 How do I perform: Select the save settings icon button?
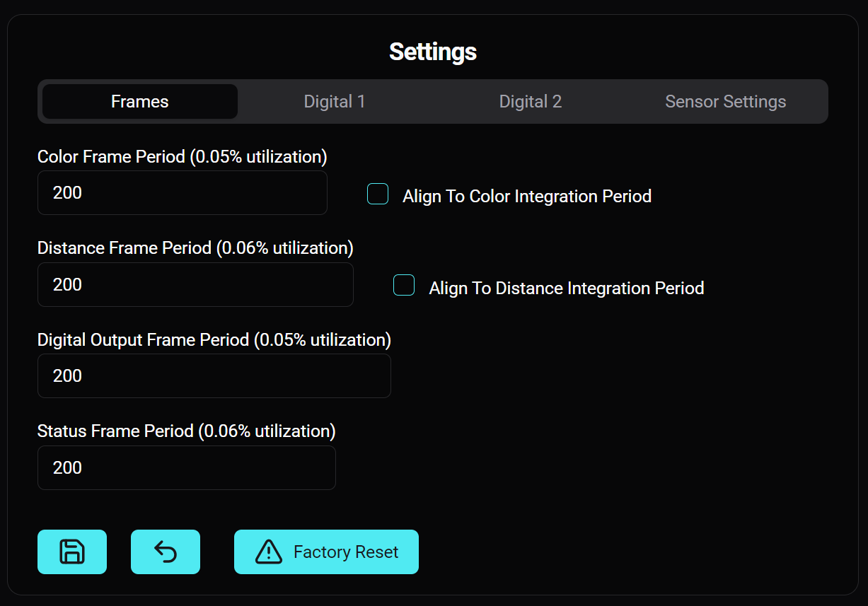[71, 552]
